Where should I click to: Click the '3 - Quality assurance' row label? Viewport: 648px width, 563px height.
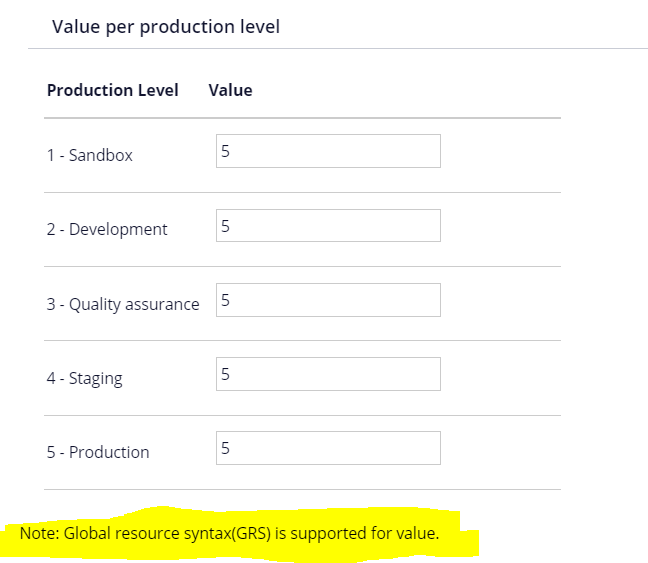click(123, 304)
